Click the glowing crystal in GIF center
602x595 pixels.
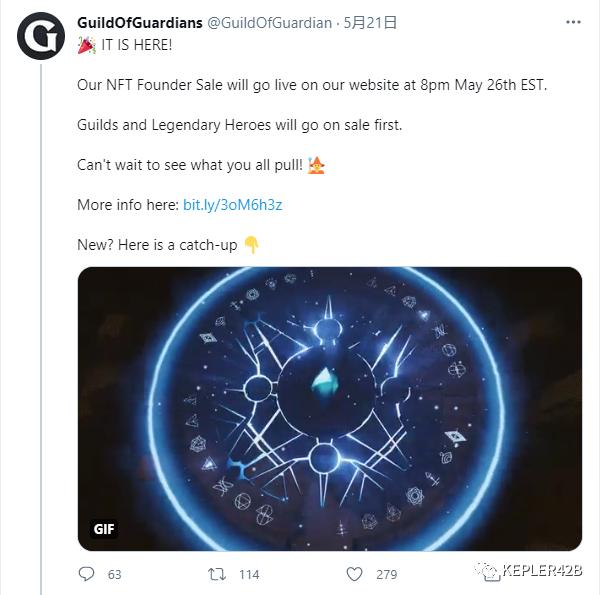325,383
